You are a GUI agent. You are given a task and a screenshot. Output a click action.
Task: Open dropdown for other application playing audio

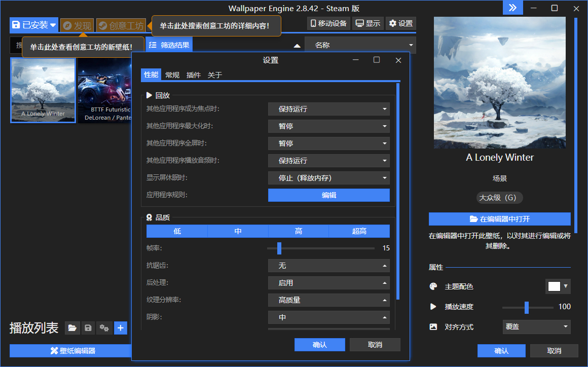329,161
